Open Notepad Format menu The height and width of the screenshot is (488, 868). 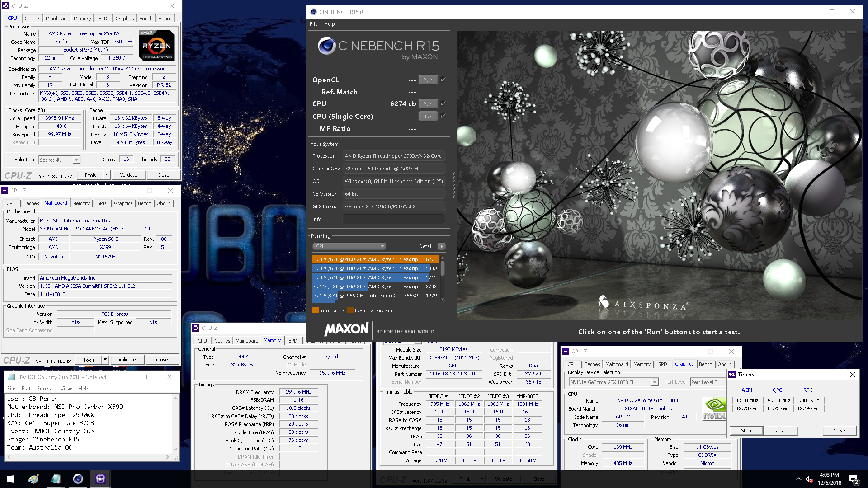pos(46,389)
